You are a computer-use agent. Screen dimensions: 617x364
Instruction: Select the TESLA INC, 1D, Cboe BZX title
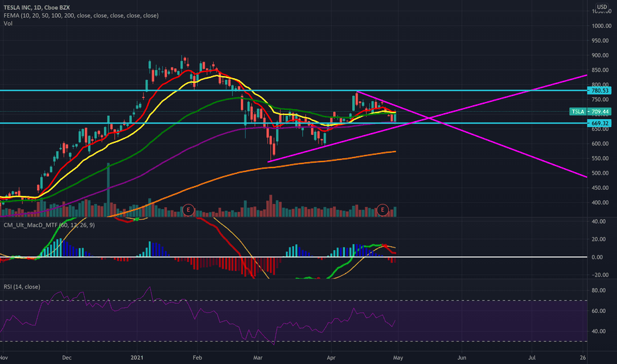36,7
